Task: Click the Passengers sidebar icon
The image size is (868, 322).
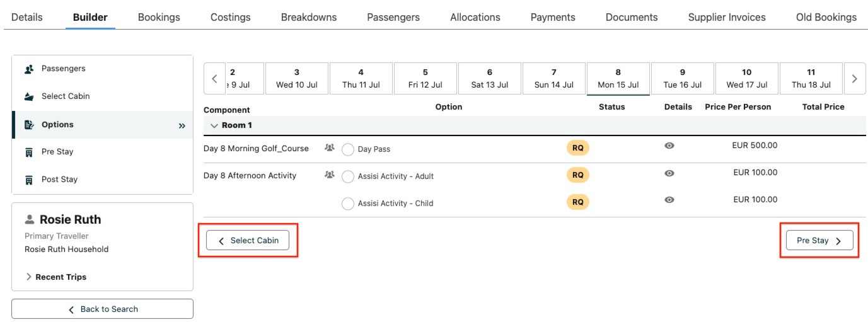Action: 29,69
